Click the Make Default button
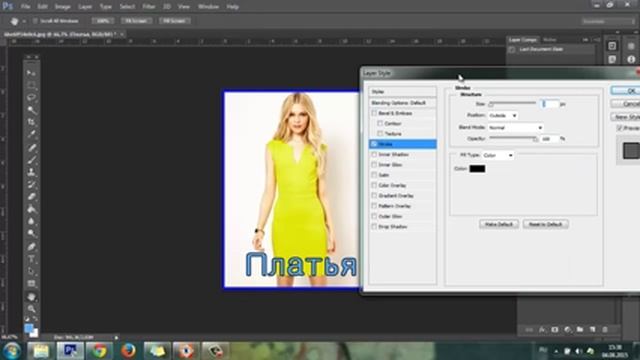 point(499,224)
